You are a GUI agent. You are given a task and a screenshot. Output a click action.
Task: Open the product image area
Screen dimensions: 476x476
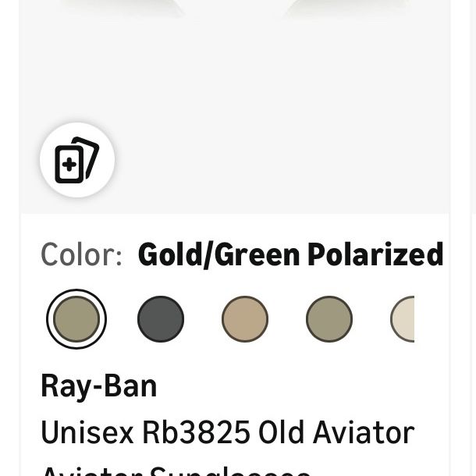pyautogui.click(x=235, y=107)
